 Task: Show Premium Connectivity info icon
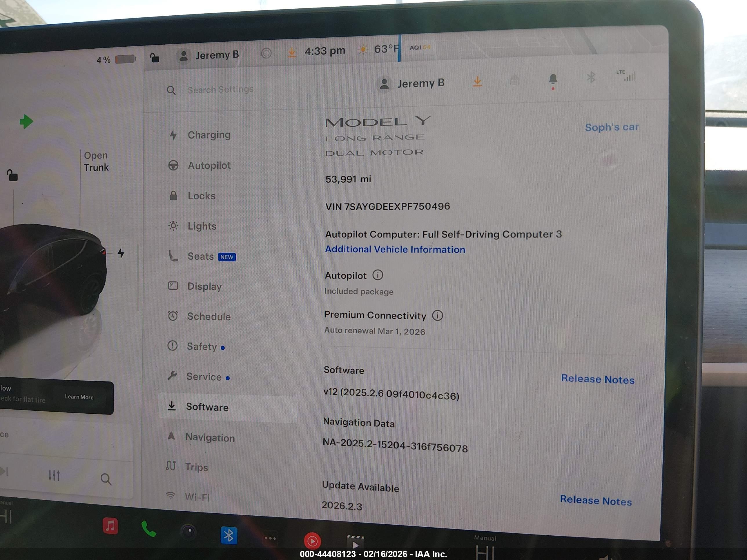pyautogui.click(x=437, y=315)
